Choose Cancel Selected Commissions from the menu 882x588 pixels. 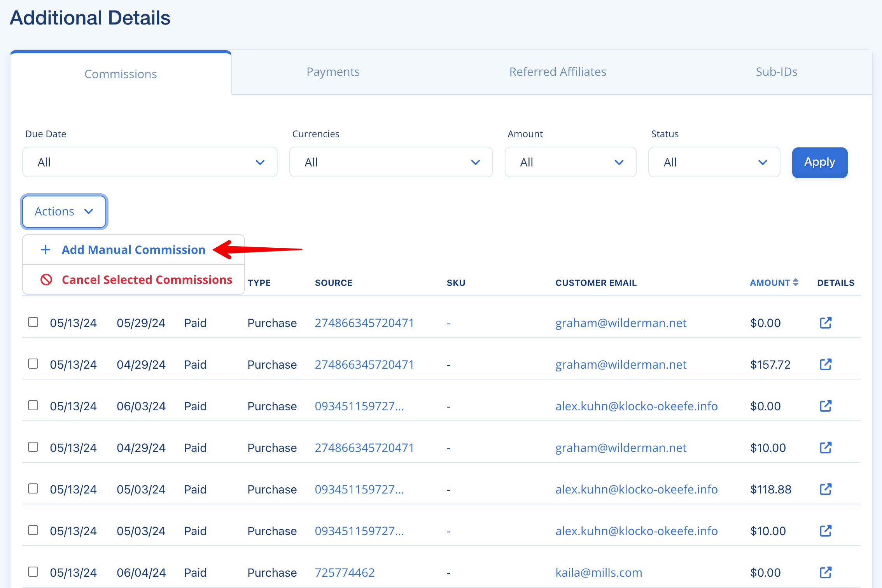(133, 280)
